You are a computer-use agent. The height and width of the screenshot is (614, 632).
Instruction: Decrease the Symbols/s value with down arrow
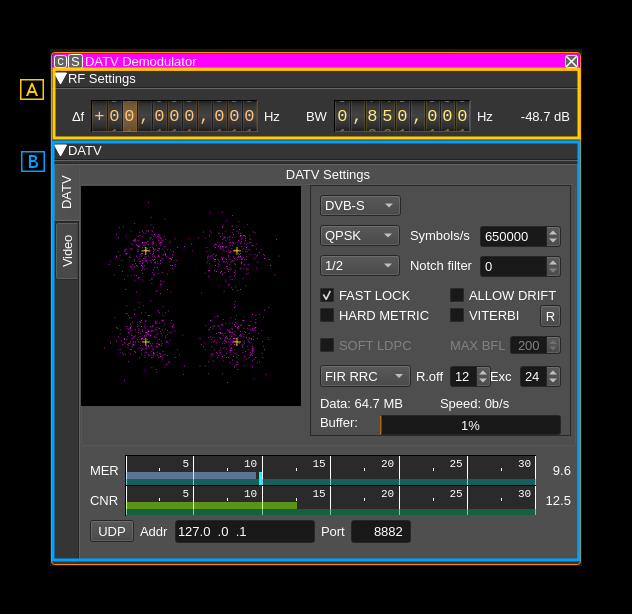(553, 241)
